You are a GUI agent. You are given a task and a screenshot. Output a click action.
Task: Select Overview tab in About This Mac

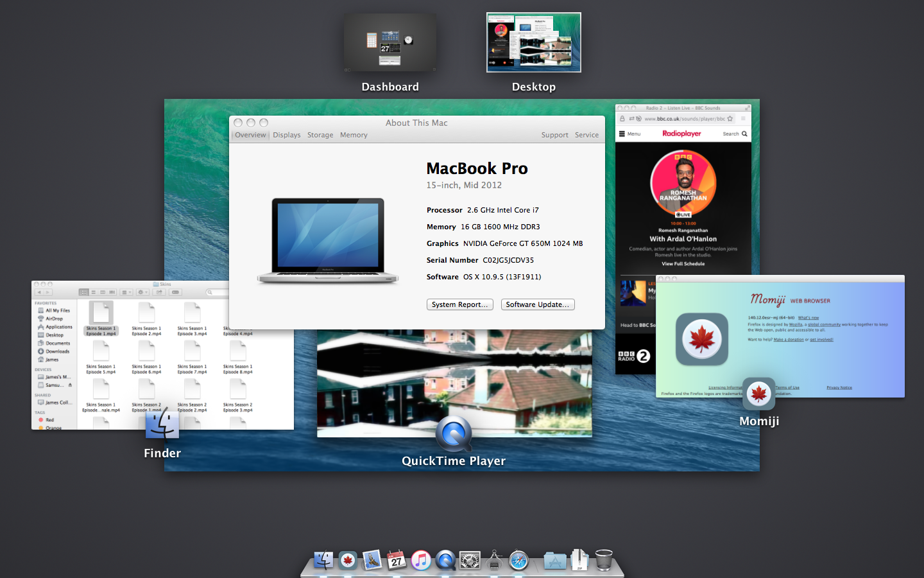click(x=250, y=135)
